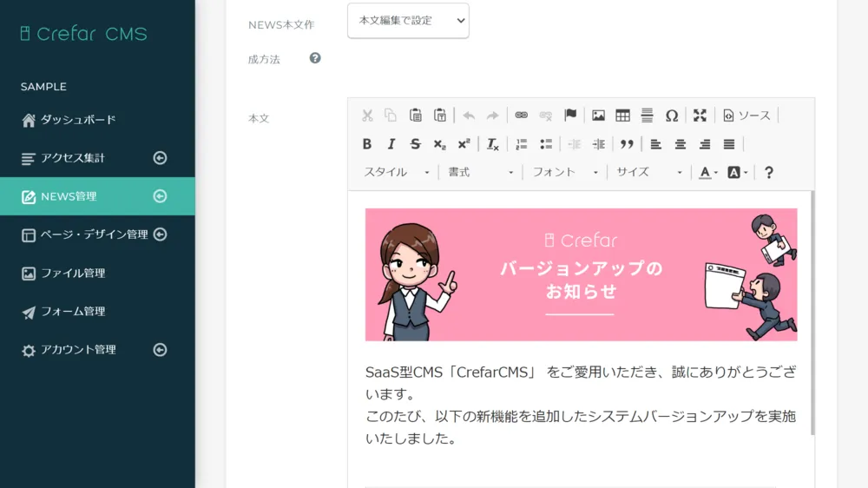Undo the last edit

469,115
